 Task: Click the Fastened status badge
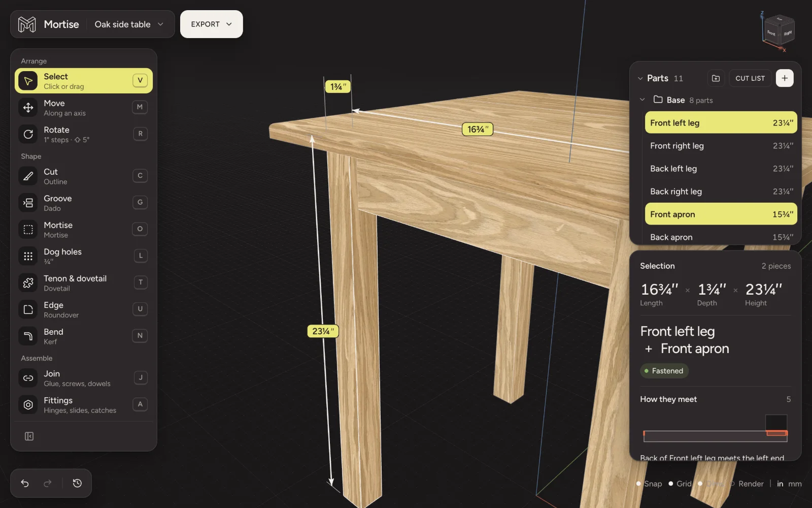click(664, 371)
